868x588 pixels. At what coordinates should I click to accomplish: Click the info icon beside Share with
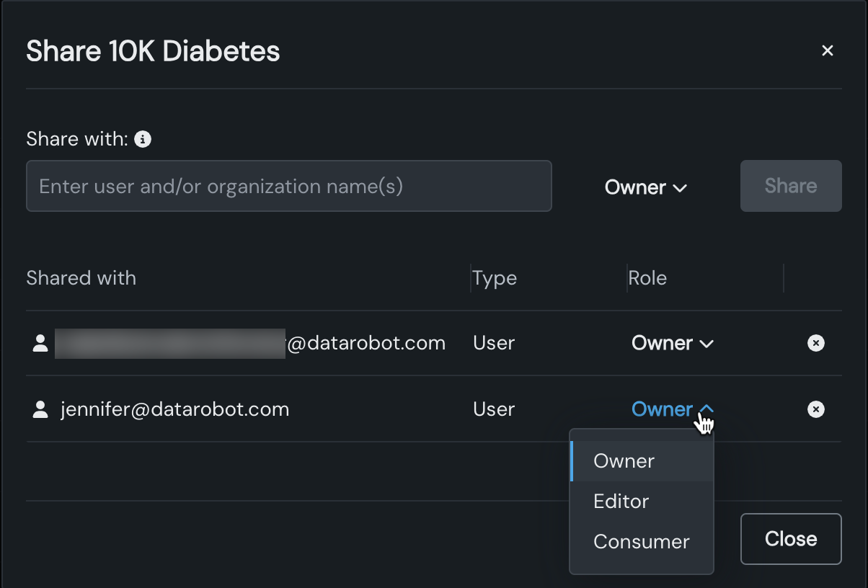pyautogui.click(x=143, y=139)
